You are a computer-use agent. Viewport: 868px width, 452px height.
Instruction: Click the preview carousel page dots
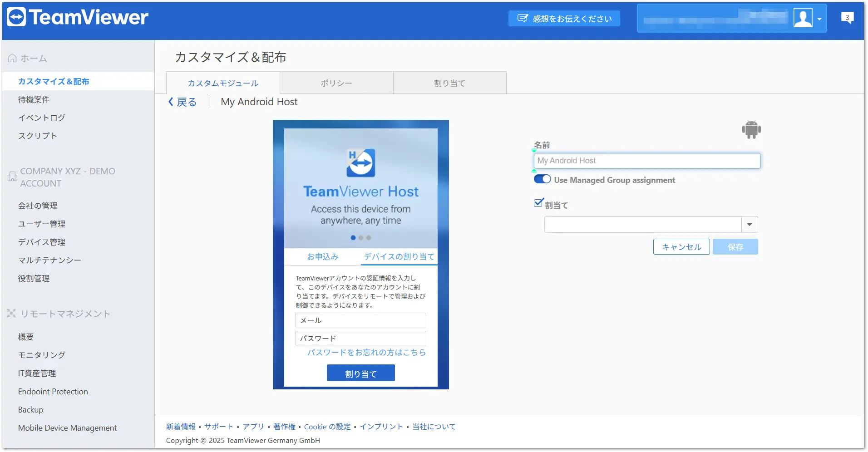[361, 237]
